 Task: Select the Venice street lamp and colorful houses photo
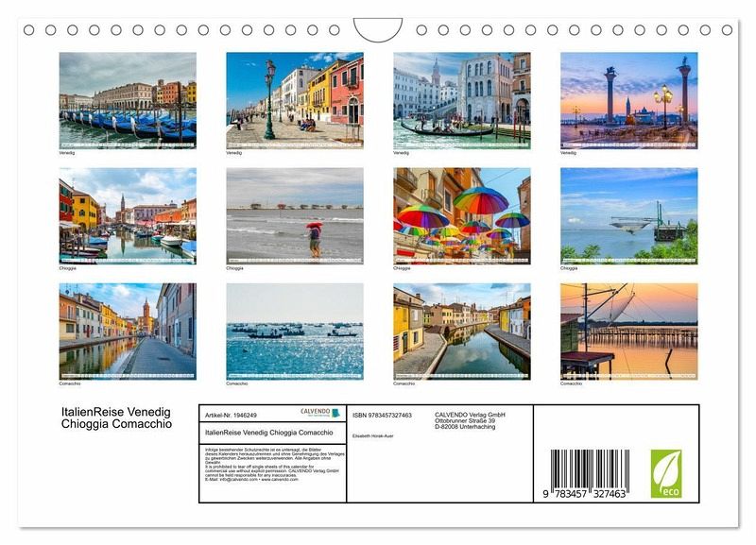click(294, 99)
